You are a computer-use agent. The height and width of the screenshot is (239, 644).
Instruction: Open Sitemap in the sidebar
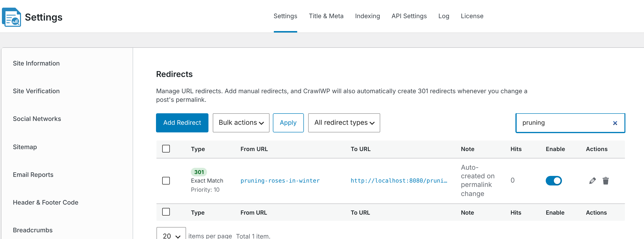25,147
